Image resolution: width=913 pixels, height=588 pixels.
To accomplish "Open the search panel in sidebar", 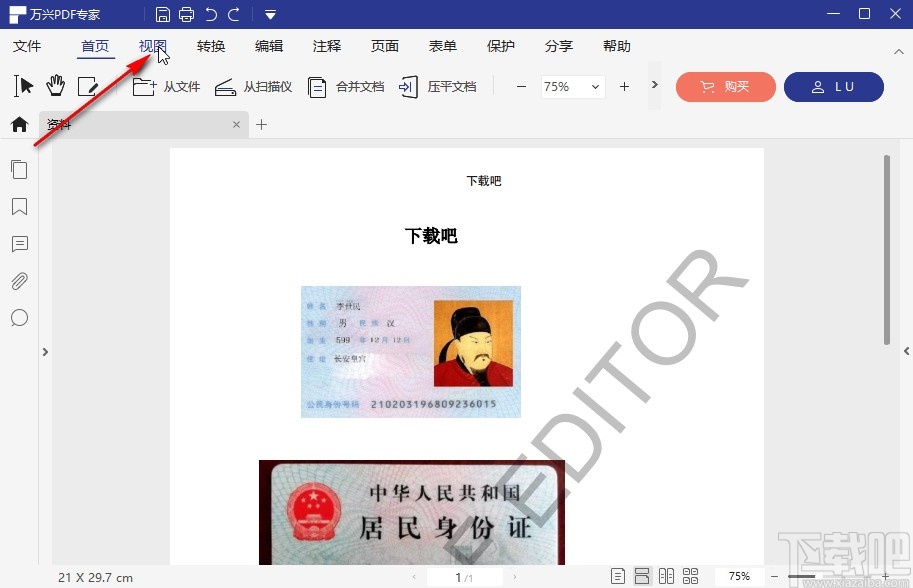I will [19, 318].
